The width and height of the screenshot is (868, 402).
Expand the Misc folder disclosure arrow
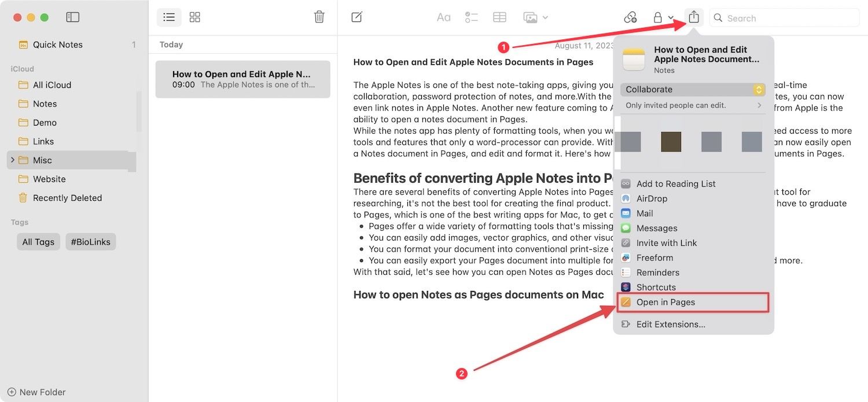(x=13, y=160)
